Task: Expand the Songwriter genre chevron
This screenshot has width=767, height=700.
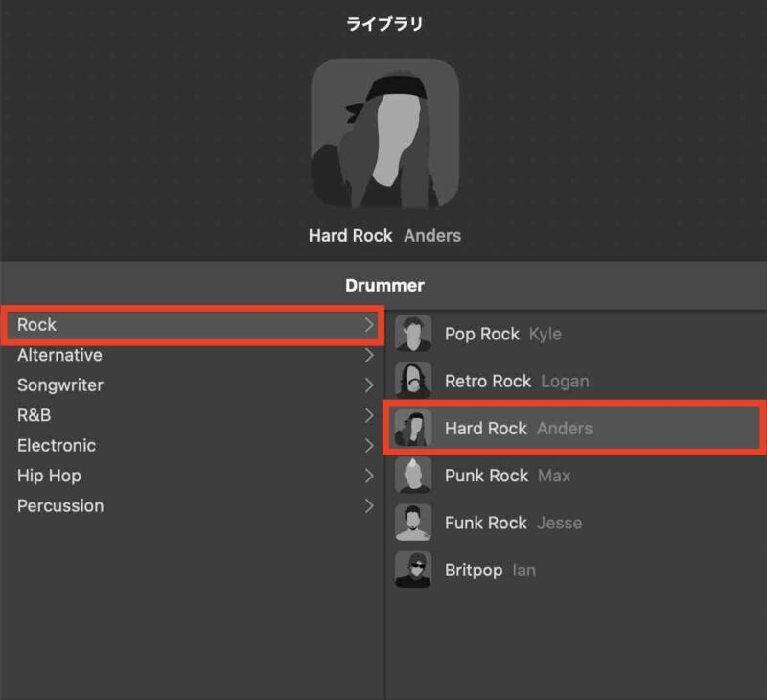Action: [x=369, y=385]
